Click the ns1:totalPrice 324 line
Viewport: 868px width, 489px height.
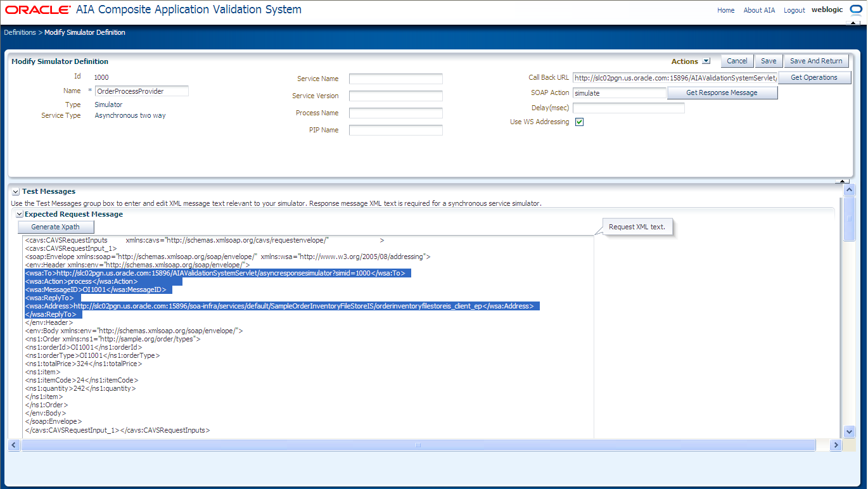[84, 364]
